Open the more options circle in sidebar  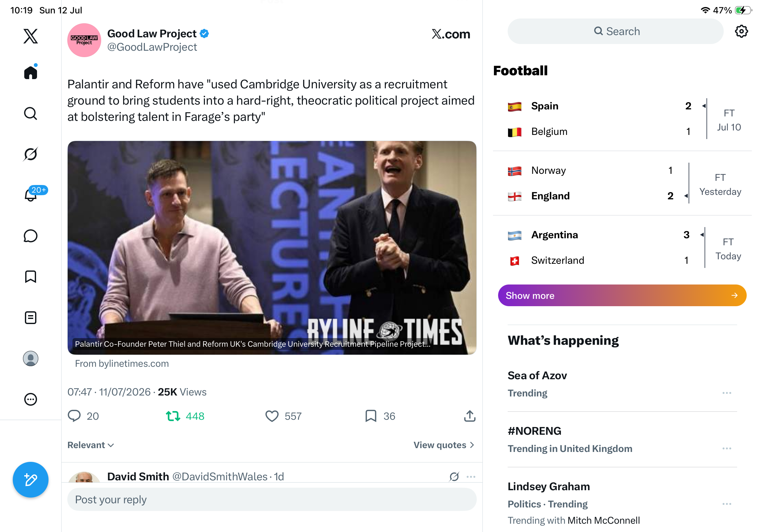[31, 399]
